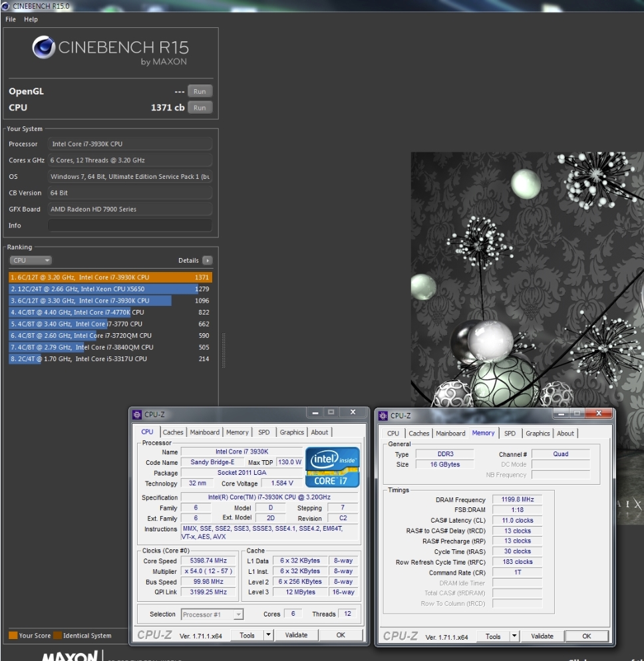Expand Tools dropdown arrow in left CPU-Z
644x661 pixels.
pyautogui.click(x=268, y=635)
